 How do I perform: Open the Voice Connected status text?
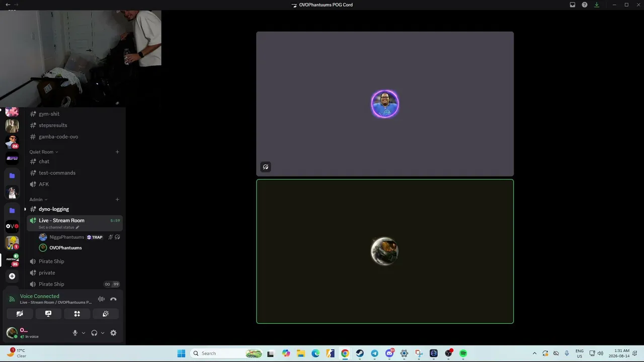[x=40, y=296]
